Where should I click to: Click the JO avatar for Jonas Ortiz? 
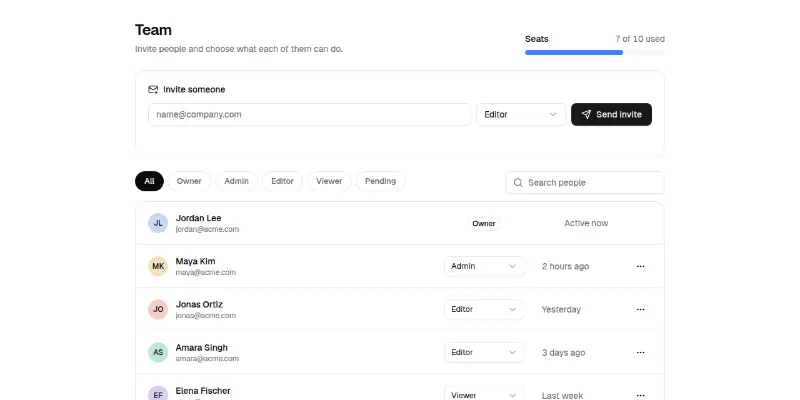point(158,309)
